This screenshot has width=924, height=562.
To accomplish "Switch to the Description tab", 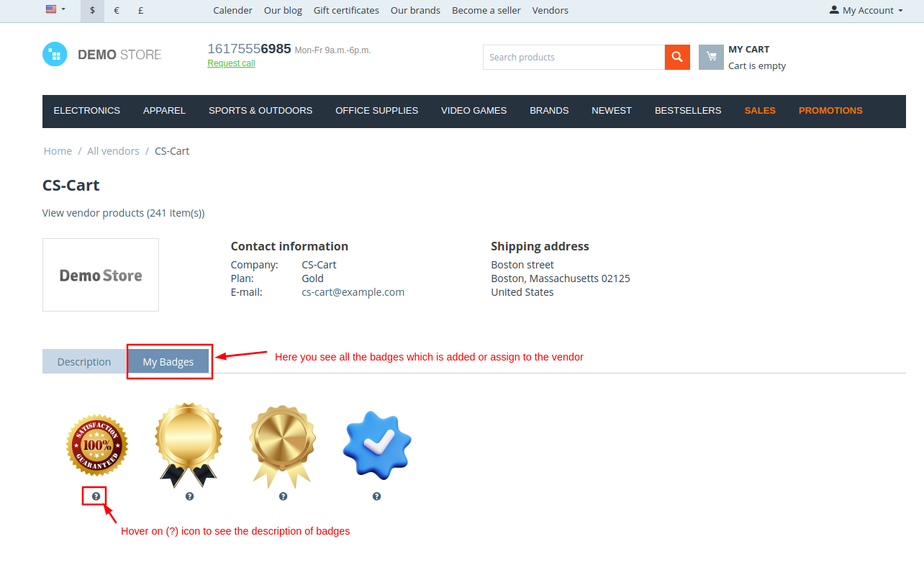I will coord(84,361).
